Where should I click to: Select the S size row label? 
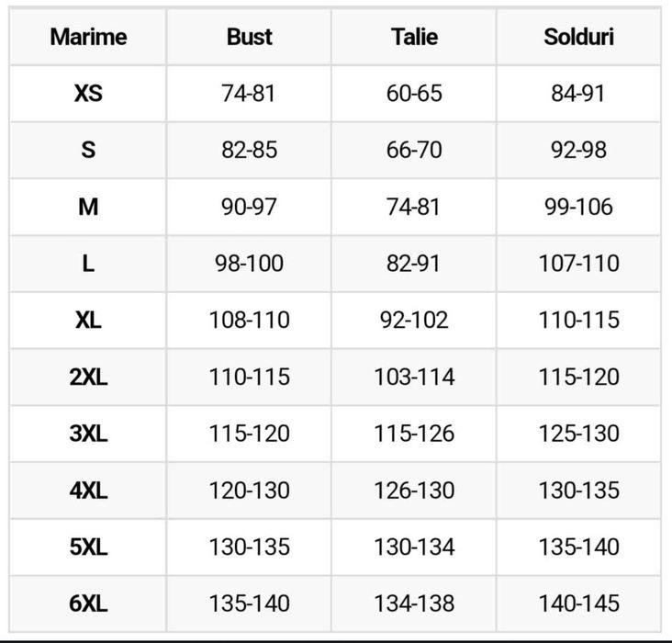(x=88, y=151)
